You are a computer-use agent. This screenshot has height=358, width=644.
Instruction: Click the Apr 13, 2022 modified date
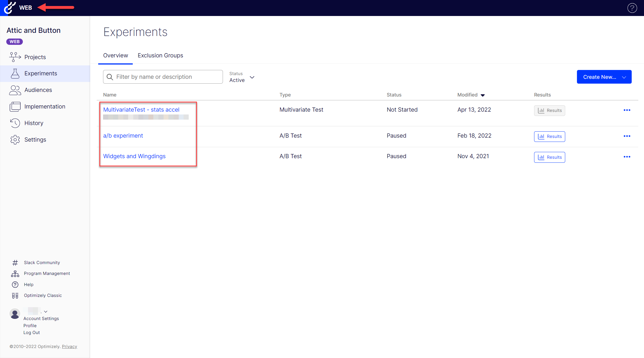point(474,110)
